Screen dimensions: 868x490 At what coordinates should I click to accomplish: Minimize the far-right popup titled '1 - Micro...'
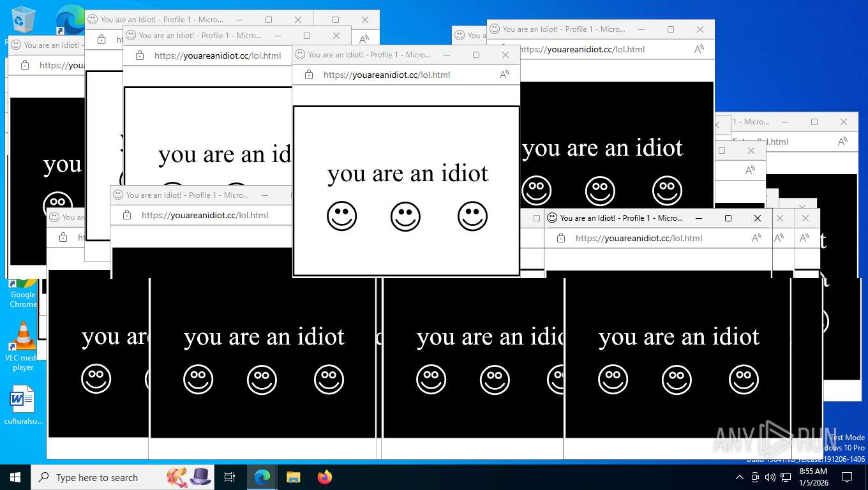coord(785,122)
